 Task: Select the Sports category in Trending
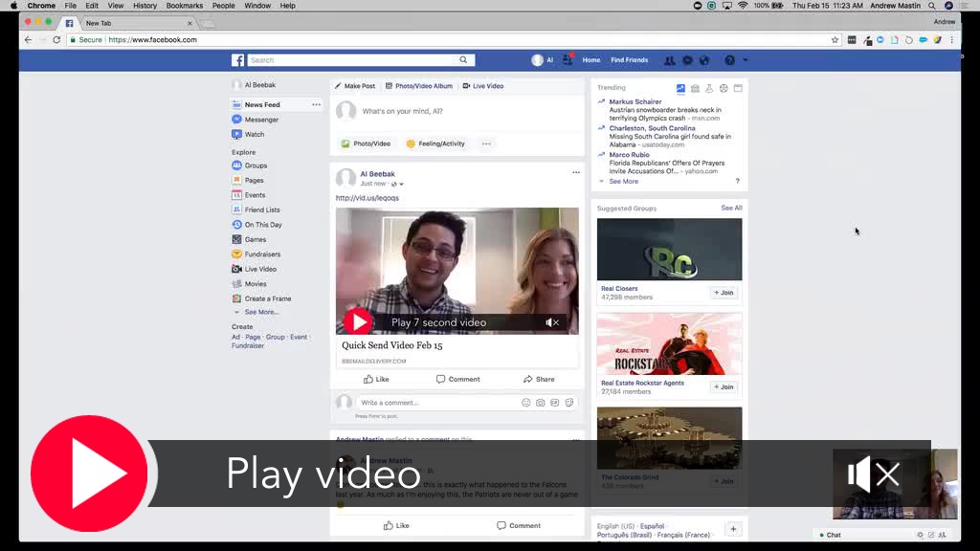(x=723, y=88)
